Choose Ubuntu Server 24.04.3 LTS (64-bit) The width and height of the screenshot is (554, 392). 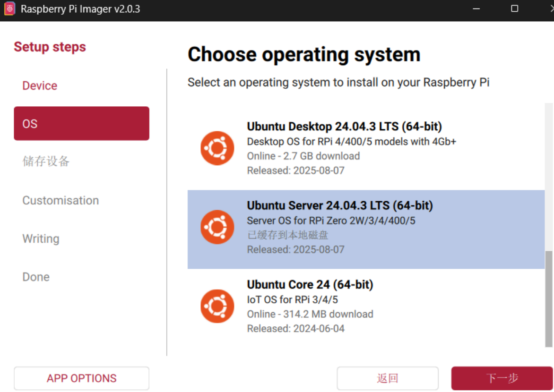point(366,230)
